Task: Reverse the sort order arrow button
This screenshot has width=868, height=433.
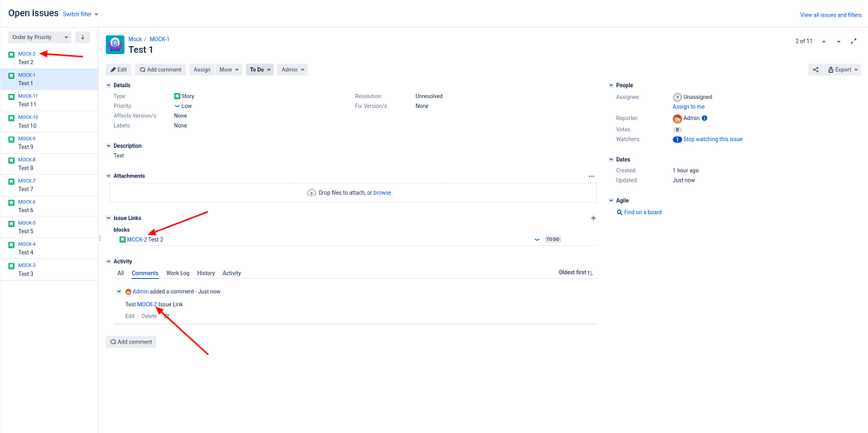Action: 83,37
